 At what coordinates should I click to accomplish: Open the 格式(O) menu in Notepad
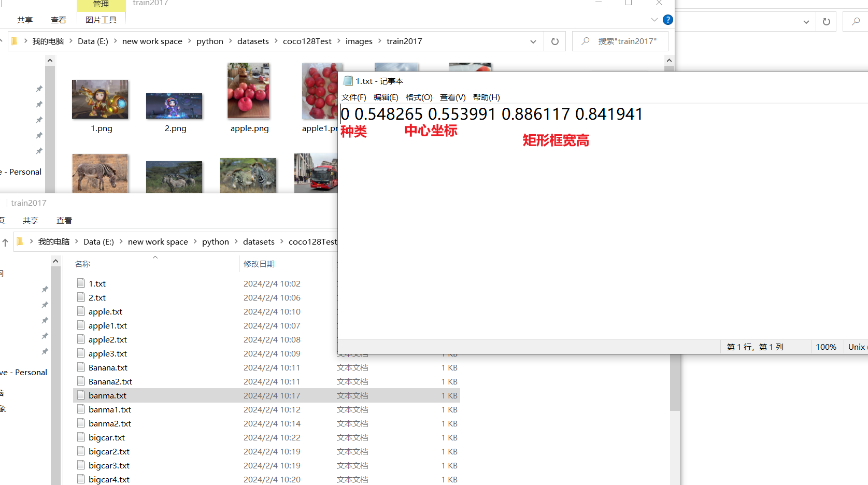point(419,97)
